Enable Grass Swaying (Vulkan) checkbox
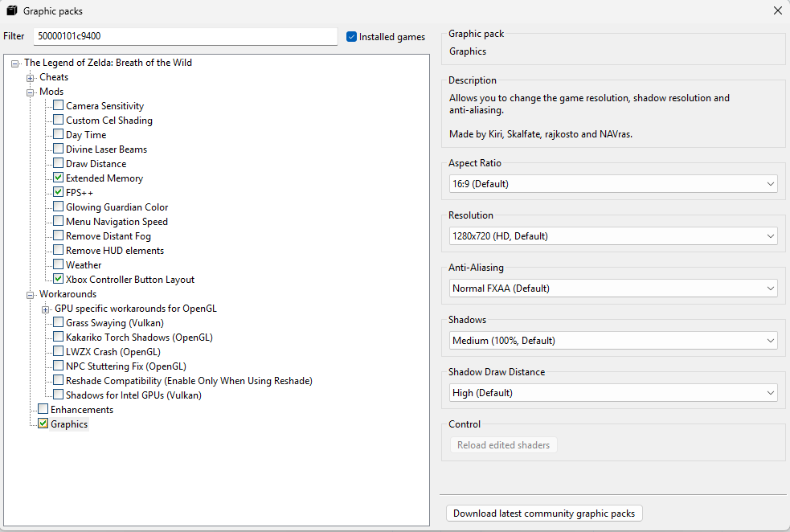Image resolution: width=790 pixels, height=532 pixels. point(59,322)
